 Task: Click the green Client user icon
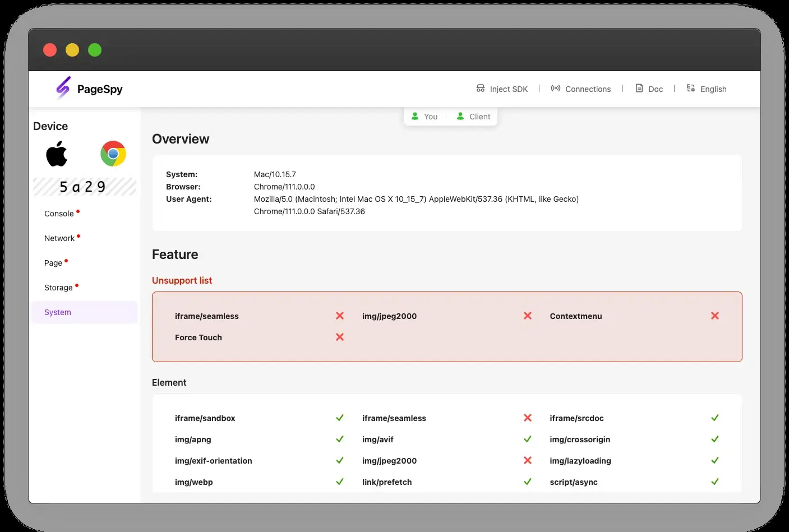(x=460, y=116)
